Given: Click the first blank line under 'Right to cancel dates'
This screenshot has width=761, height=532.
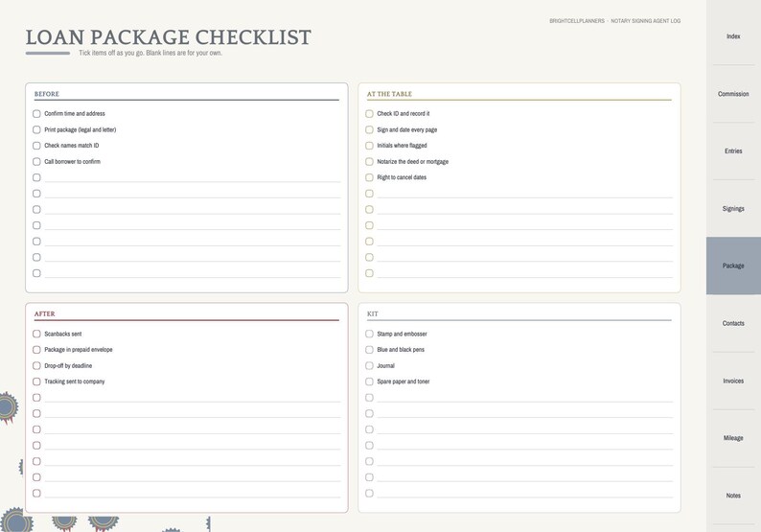Looking at the screenshot, I should point(525,194).
